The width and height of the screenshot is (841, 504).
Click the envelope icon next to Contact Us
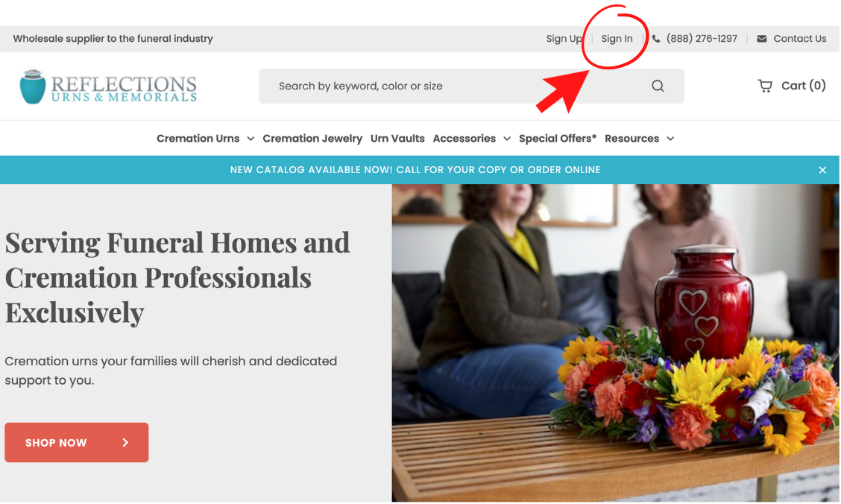[762, 39]
